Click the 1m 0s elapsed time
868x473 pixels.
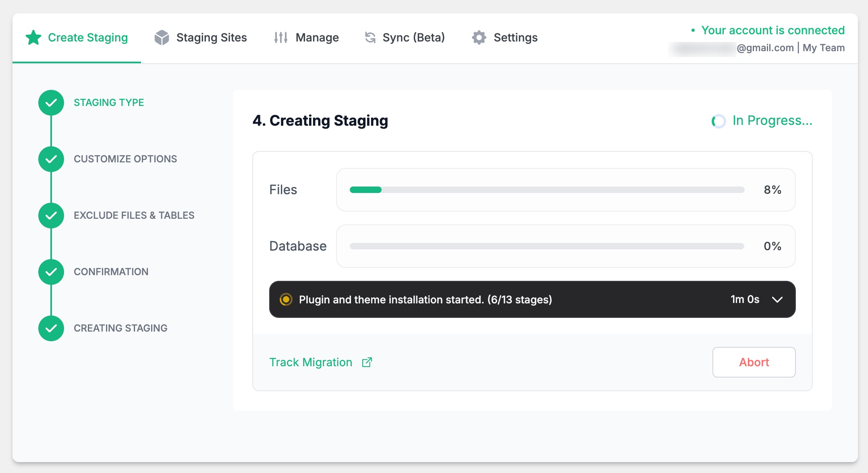pos(745,299)
